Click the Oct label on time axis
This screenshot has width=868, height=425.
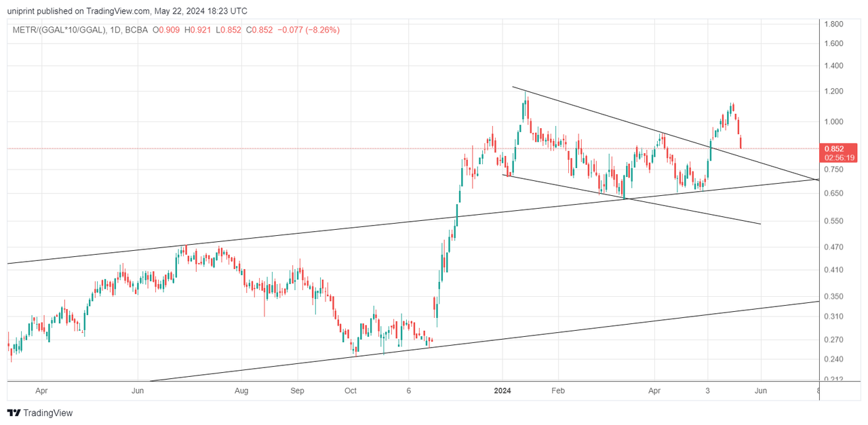[x=351, y=391]
